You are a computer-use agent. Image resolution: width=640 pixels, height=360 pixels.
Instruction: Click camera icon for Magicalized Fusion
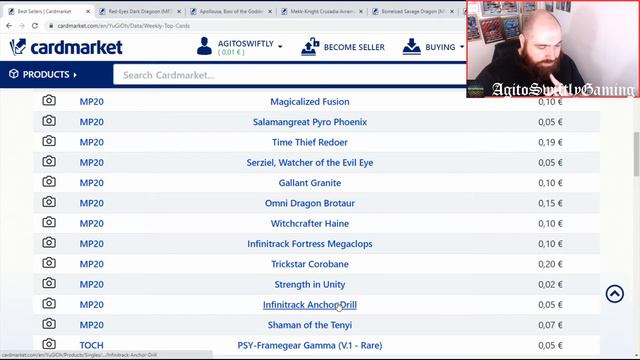[x=49, y=100]
